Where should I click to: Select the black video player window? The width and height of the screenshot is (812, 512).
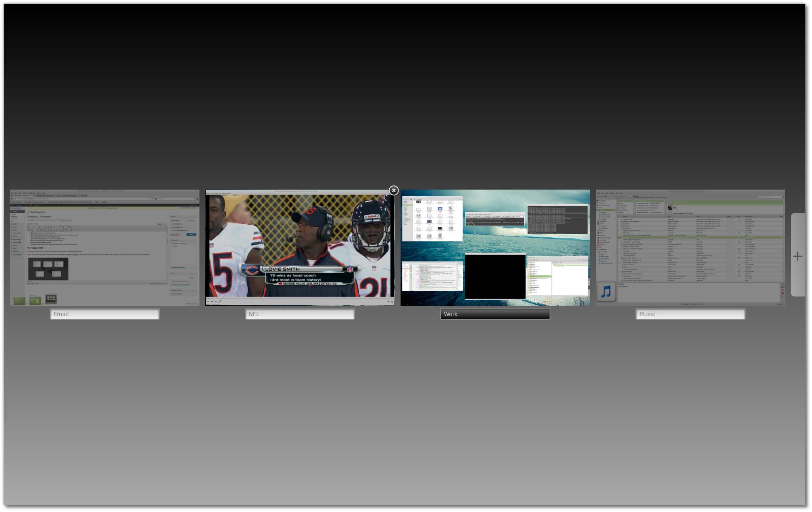tap(495, 276)
